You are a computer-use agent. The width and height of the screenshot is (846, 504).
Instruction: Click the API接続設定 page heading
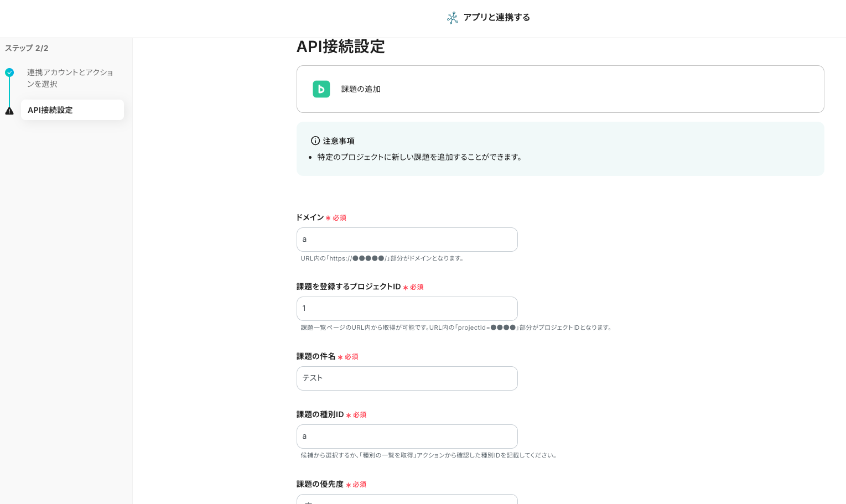(340, 47)
